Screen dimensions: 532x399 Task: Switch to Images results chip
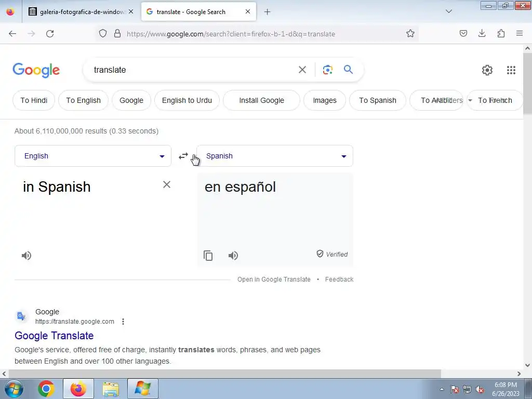tap(325, 100)
